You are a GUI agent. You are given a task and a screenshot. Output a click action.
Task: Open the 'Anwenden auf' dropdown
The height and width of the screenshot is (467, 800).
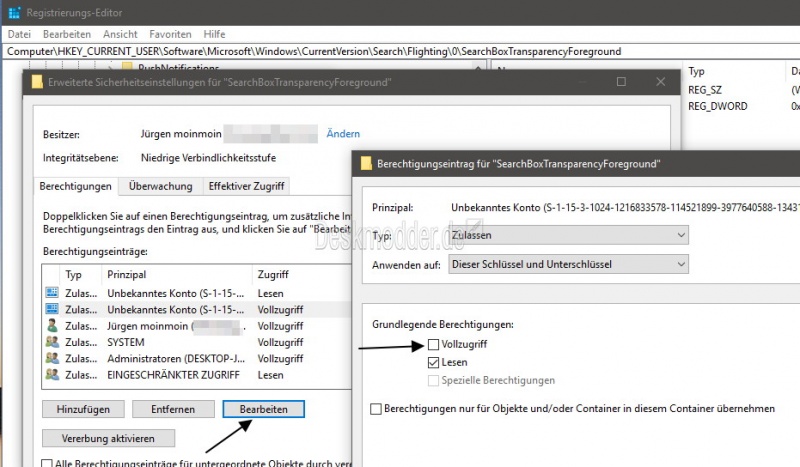pyautogui.click(x=568, y=264)
